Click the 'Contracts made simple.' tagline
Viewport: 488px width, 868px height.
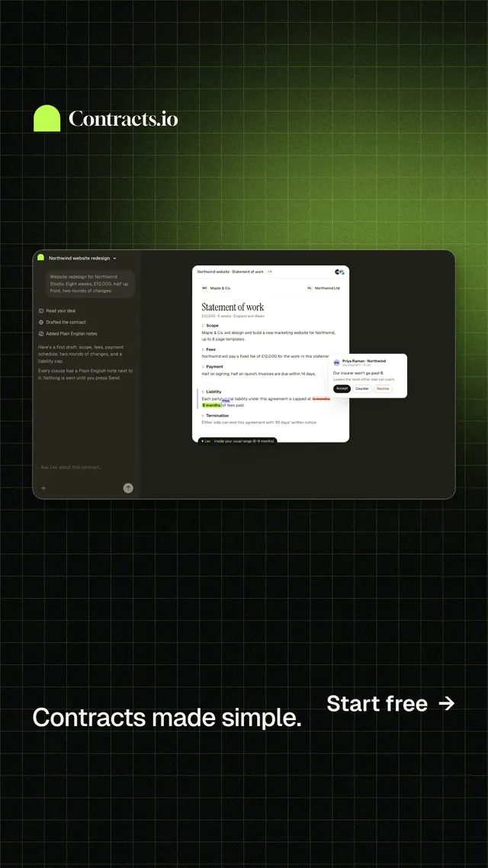(167, 717)
